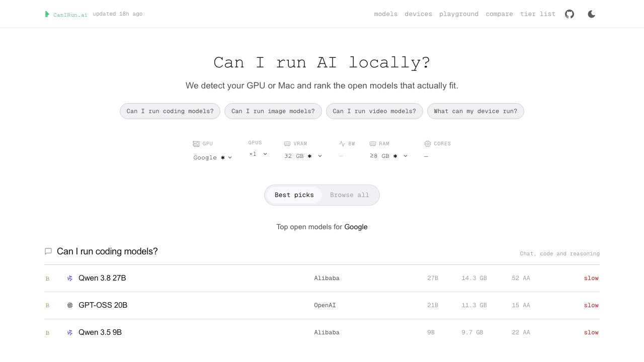The width and height of the screenshot is (644, 362).
Task: Open the tier list nav link
Action: pyautogui.click(x=538, y=14)
